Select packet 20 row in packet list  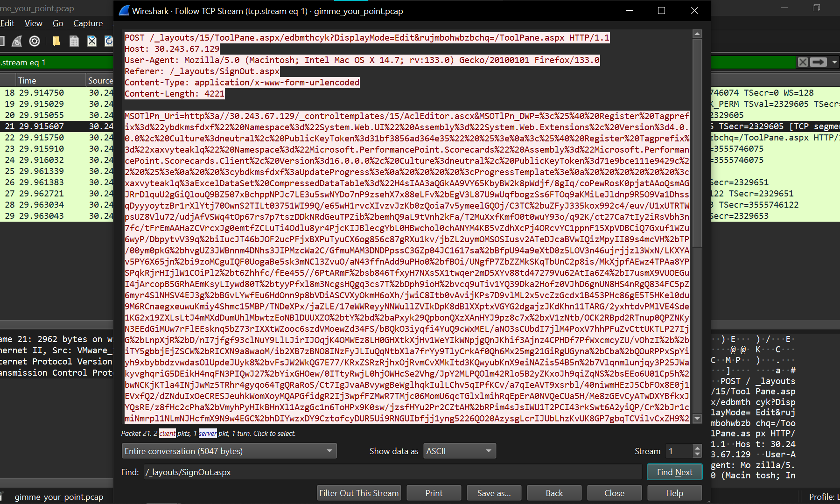click(56, 115)
